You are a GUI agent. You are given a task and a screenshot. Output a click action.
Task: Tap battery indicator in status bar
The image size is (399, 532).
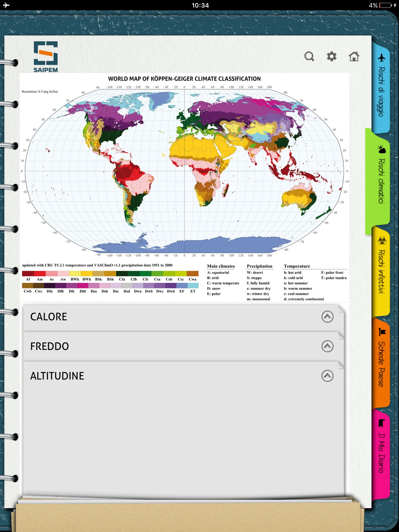[385, 5]
